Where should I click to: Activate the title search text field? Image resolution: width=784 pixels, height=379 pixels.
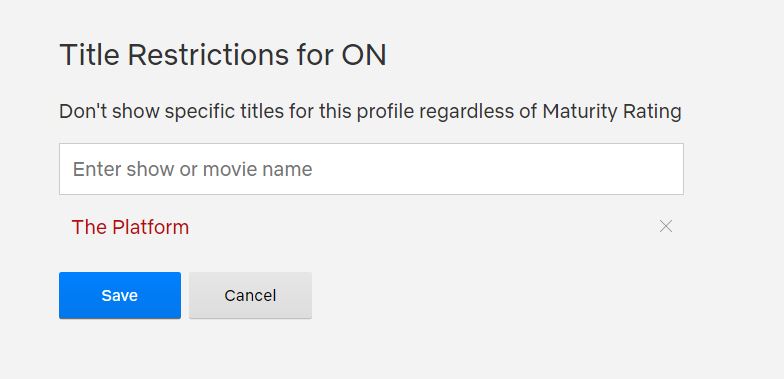371,169
